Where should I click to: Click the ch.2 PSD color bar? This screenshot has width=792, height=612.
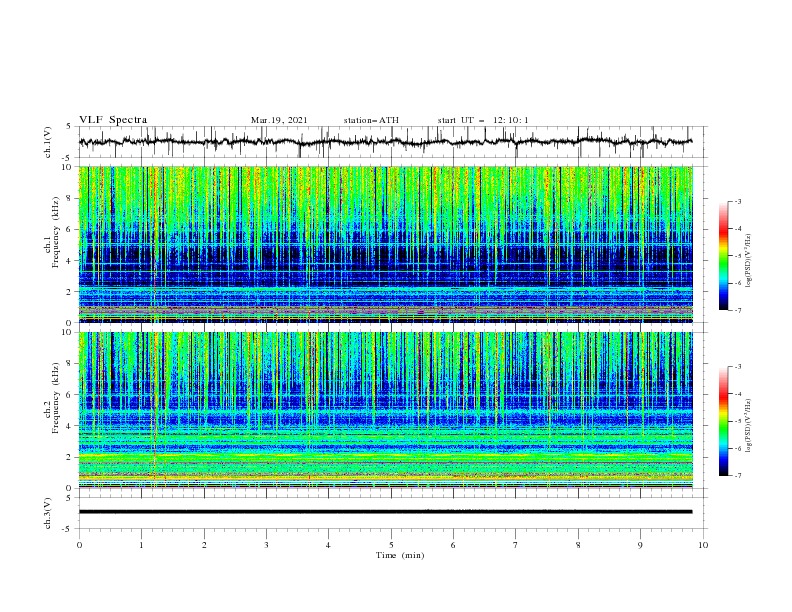(723, 421)
